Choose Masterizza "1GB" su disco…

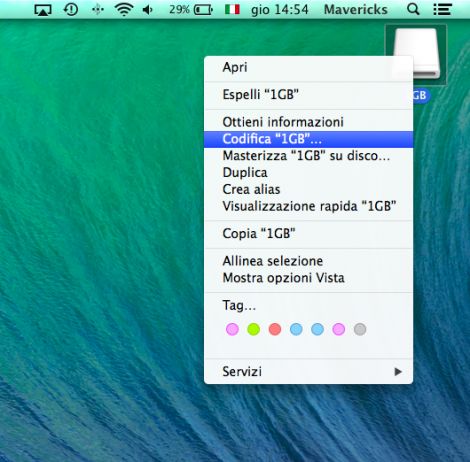point(308,156)
